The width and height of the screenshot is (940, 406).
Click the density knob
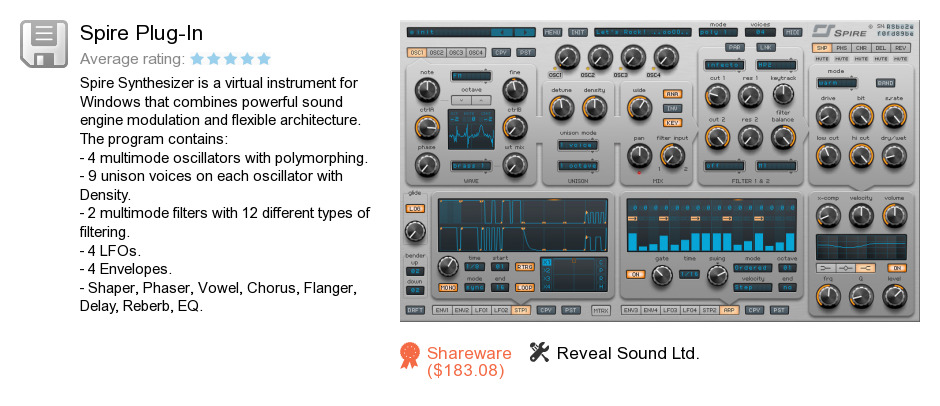(594, 108)
